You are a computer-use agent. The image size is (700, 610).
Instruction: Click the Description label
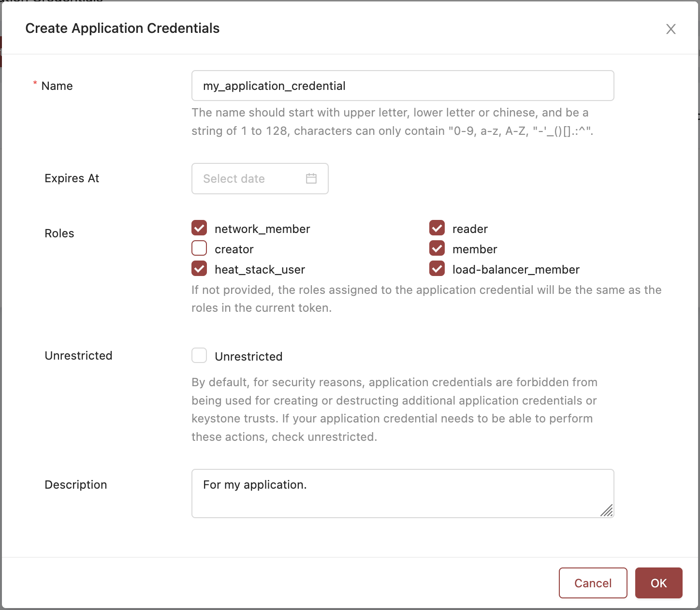[x=76, y=485]
